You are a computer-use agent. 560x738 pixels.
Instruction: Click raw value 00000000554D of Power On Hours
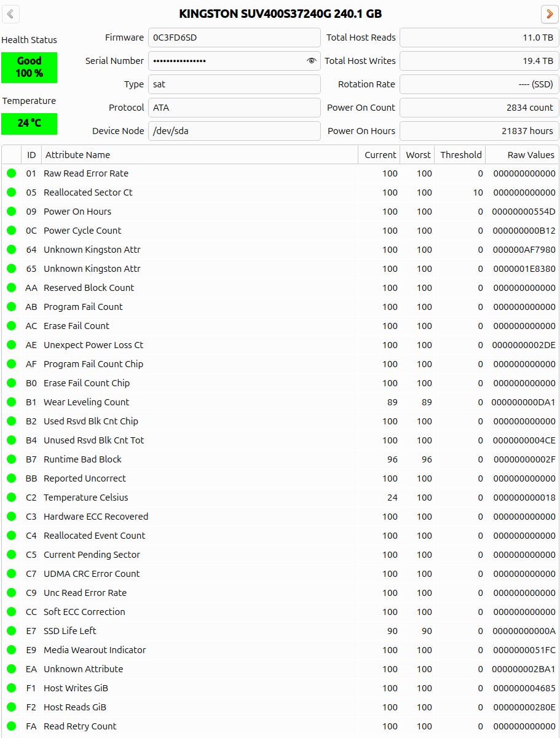coord(524,212)
